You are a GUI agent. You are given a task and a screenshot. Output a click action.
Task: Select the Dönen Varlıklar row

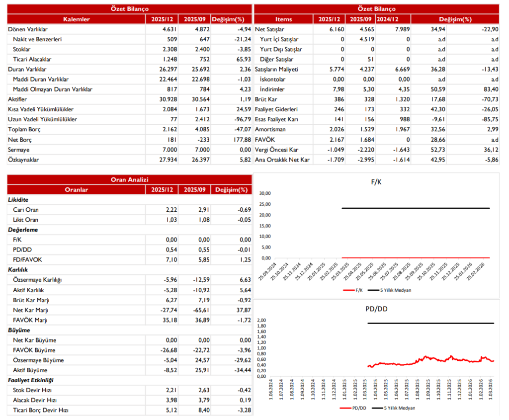pyautogui.click(x=29, y=29)
